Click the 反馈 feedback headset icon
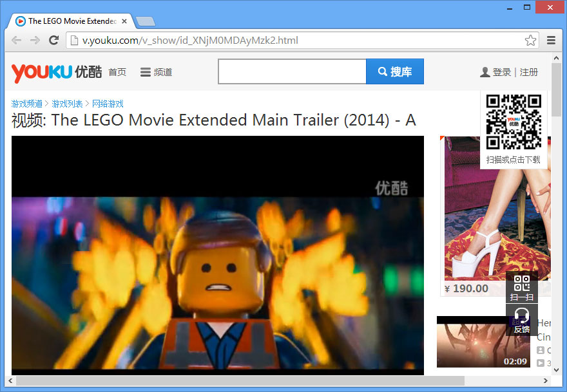Screen dimensions: 567x392 click(x=522, y=320)
